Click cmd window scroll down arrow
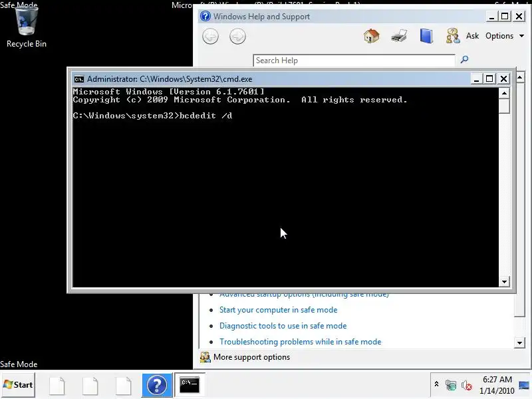Image resolution: width=532 pixels, height=399 pixels. point(505,281)
